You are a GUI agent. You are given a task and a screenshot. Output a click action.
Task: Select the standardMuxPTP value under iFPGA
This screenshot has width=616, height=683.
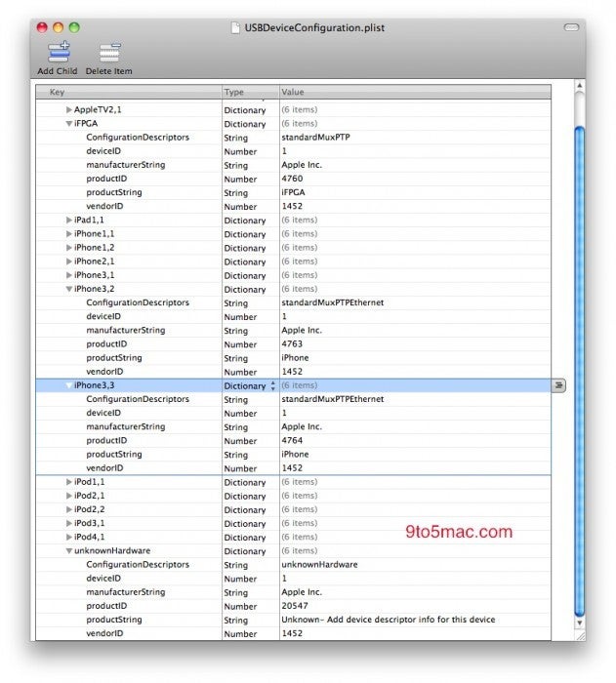[315, 138]
